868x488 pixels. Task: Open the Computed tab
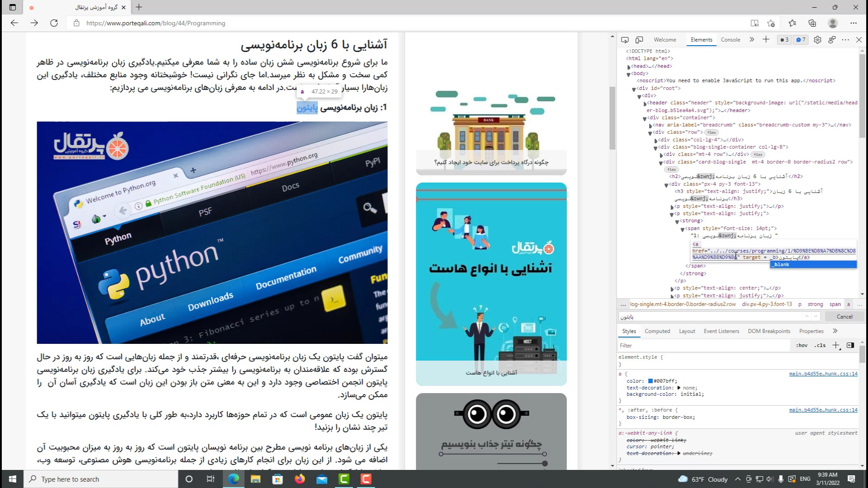pyautogui.click(x=657, y=331)
